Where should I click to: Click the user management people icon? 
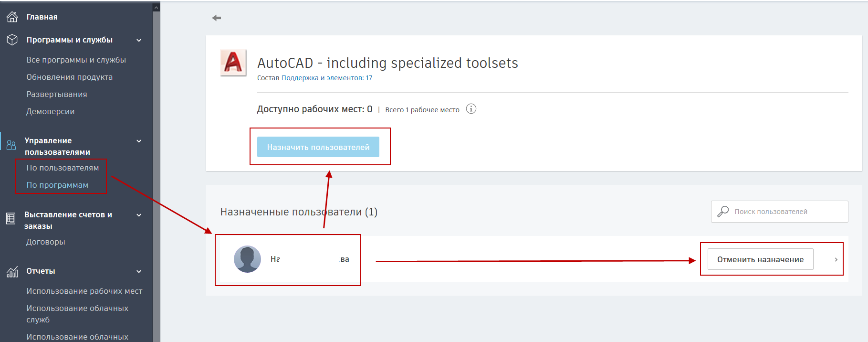(x=11, y=145)
